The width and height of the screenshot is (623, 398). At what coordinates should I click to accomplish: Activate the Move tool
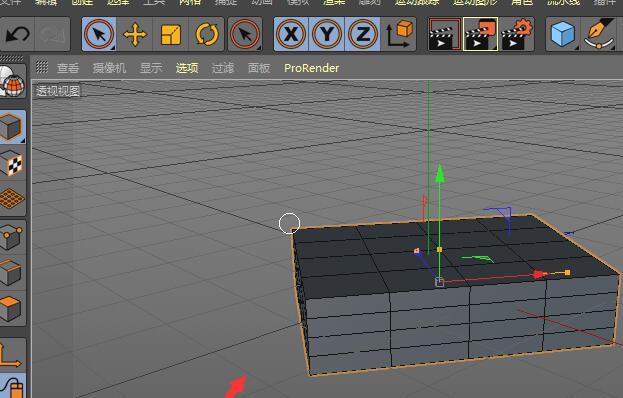(x=135, y=34)
